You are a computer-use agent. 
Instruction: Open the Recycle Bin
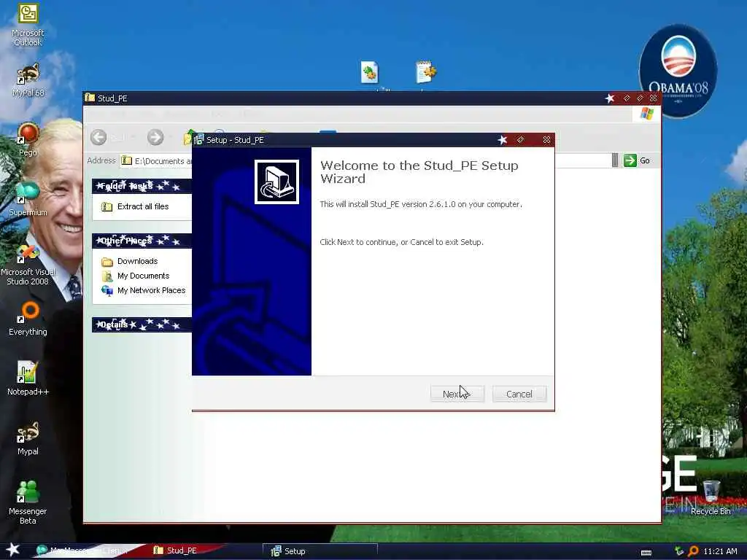[711, 498]
